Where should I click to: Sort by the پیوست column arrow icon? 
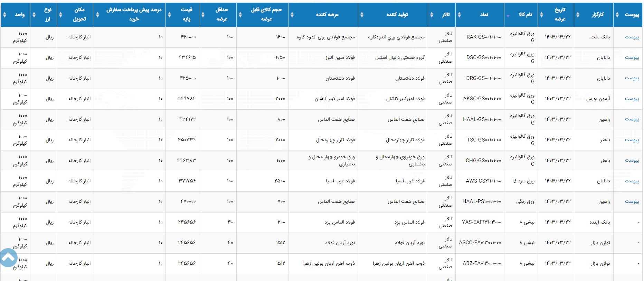(617, 15)
